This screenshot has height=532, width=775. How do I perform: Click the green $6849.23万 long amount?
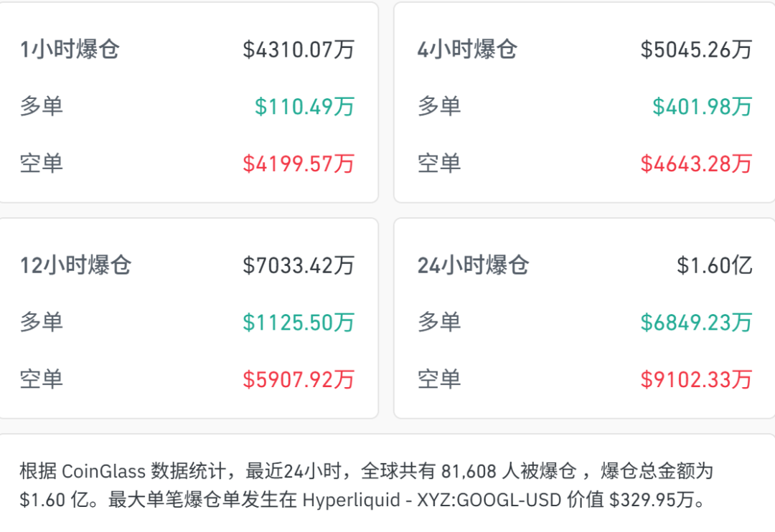click(696, 323)
